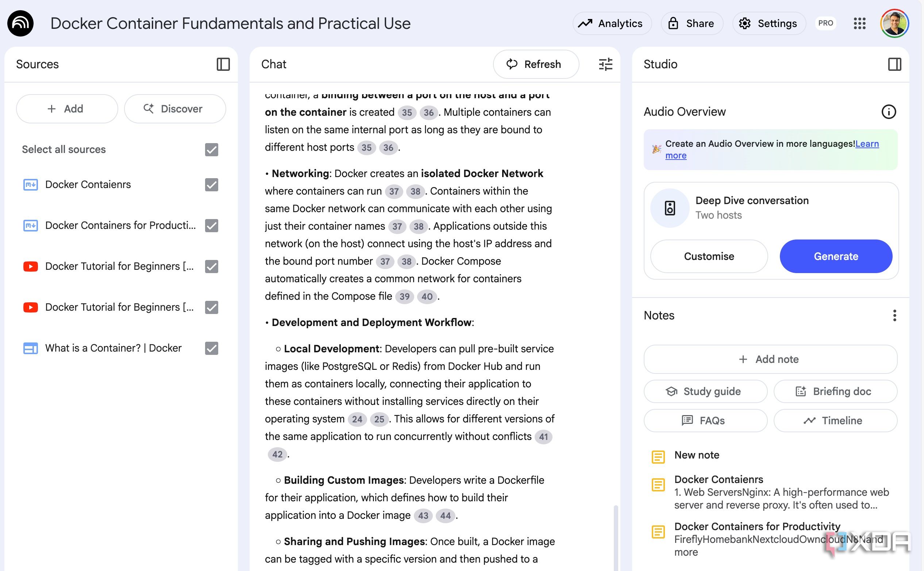The image size is (924, 571).
Task: Uncheck first Docker Tutorial for Beginners checkbox
Action: tap(211, 267)
